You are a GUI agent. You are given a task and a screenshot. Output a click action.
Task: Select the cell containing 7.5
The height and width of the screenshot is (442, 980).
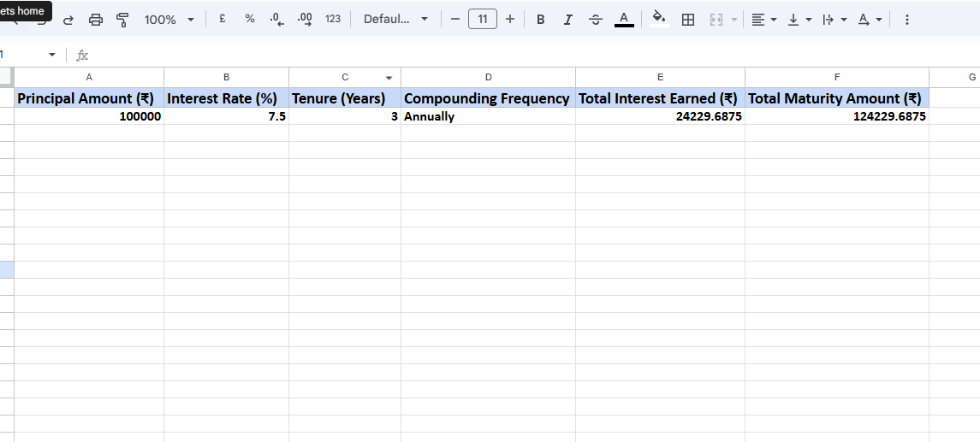tap(226, 116)
